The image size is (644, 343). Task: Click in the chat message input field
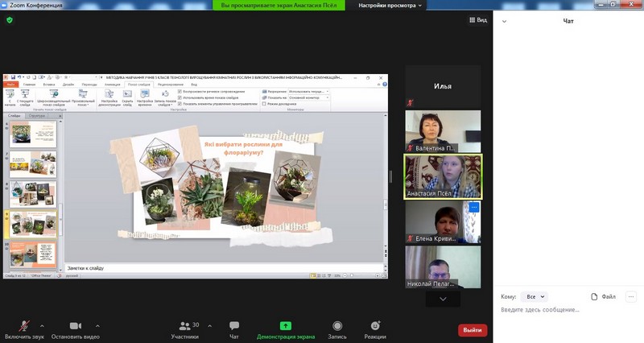[x=567, y=310]
